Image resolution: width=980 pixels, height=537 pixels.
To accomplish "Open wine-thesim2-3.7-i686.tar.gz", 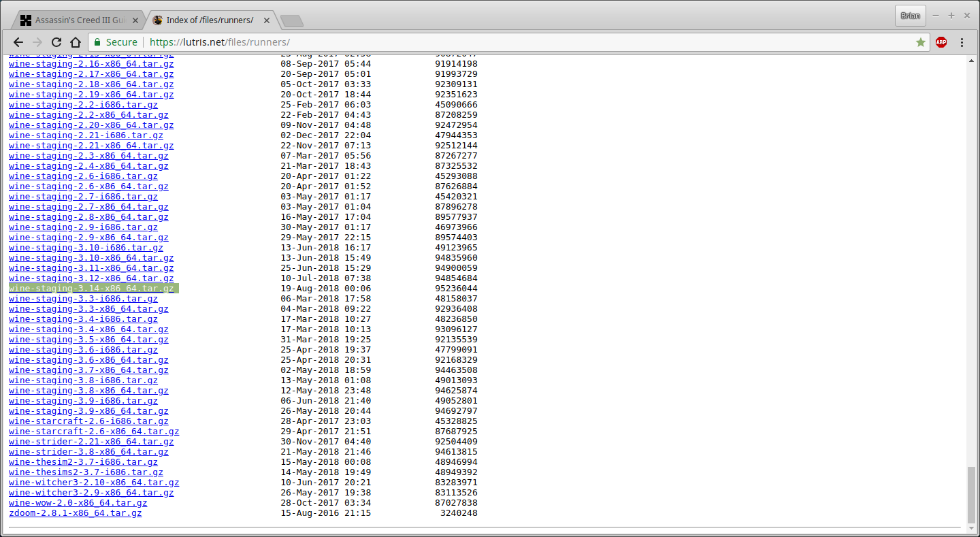I will 83,462.
